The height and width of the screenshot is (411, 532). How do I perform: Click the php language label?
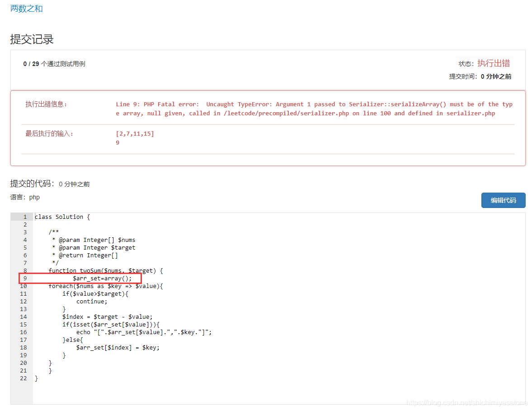point(34,197)
